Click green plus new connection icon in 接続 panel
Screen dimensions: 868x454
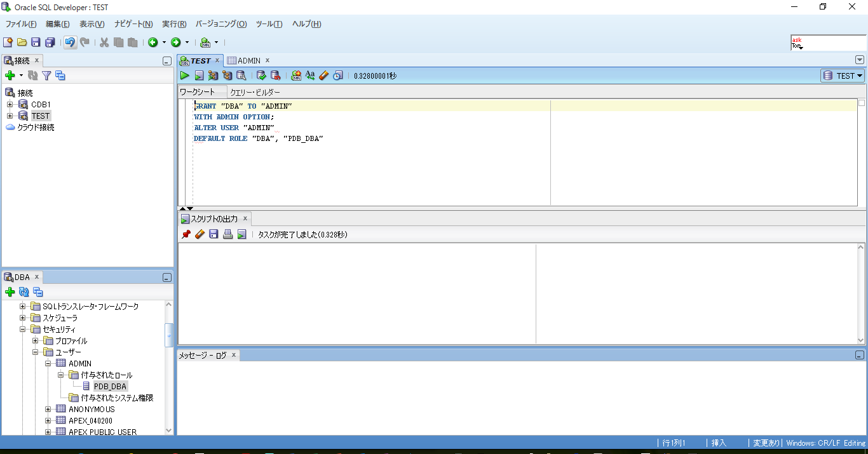[10, 76]
